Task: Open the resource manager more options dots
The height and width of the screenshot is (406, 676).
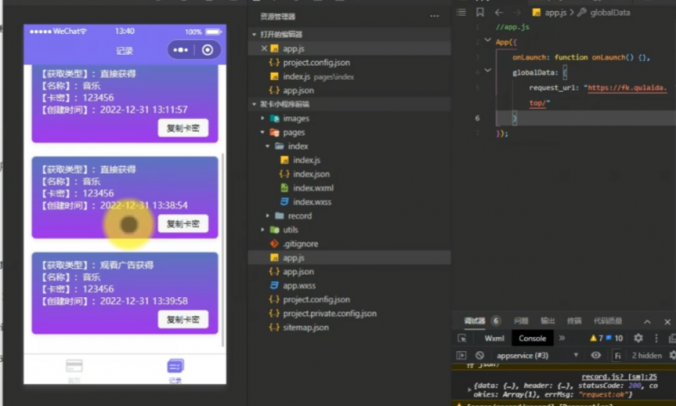Action: [x=434, y=16]
